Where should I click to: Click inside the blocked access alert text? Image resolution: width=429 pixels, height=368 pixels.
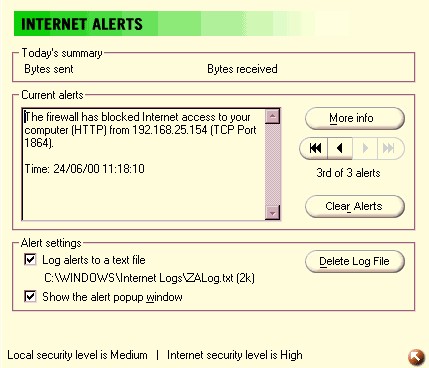pyautogui.click(x=140, y=130)
